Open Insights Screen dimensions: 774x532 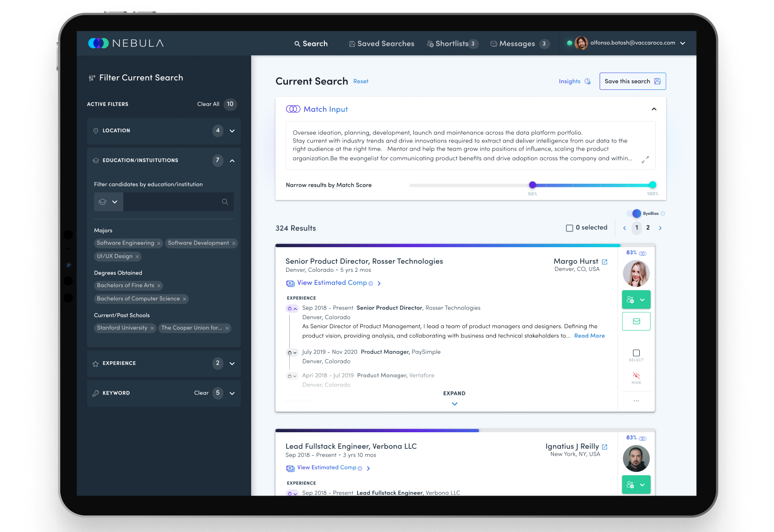(575, 81)
